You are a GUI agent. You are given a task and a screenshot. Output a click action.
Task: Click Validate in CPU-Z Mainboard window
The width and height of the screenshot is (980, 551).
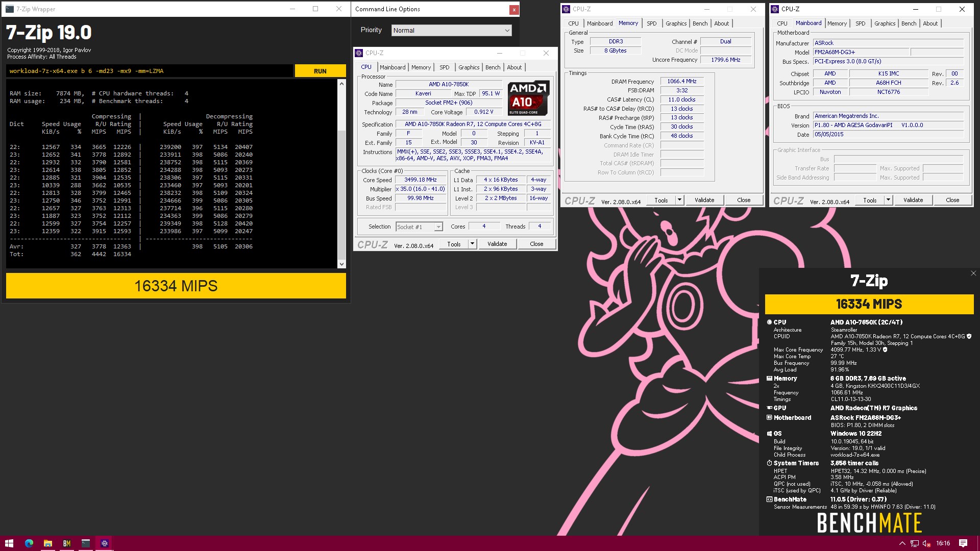click(x=913, y=200)
